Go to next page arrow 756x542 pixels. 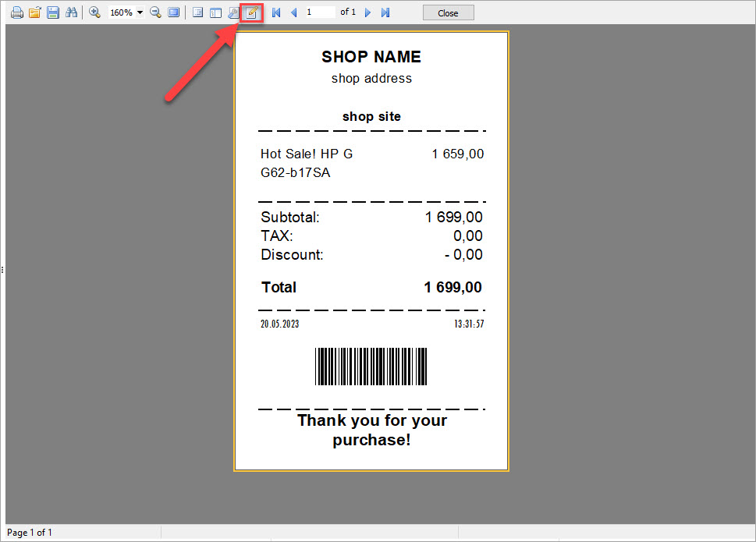point(368,12)
